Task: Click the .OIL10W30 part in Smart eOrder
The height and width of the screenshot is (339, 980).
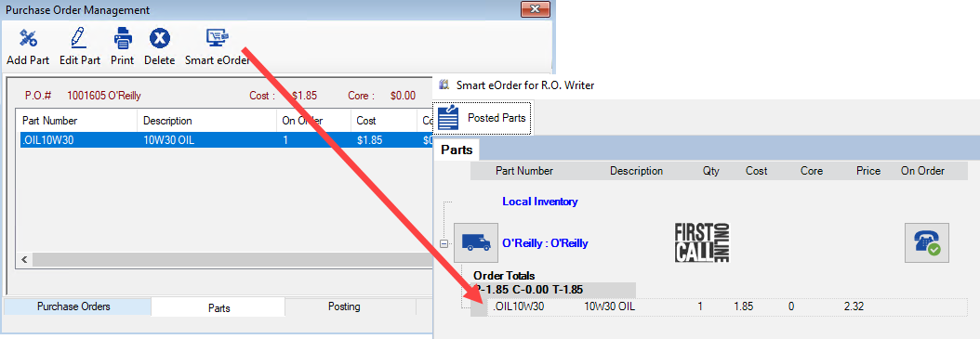Action: point(519,306)
